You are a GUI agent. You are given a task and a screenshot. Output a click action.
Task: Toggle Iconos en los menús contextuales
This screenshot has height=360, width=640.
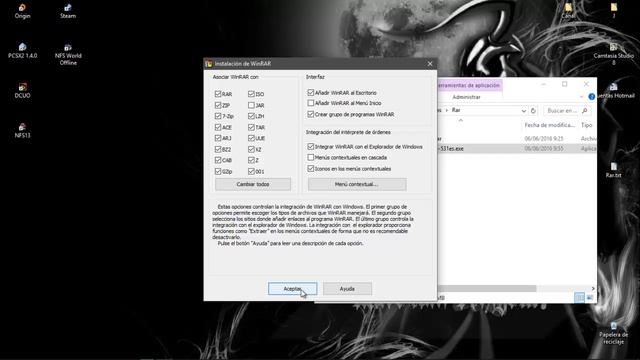[311, 168]
